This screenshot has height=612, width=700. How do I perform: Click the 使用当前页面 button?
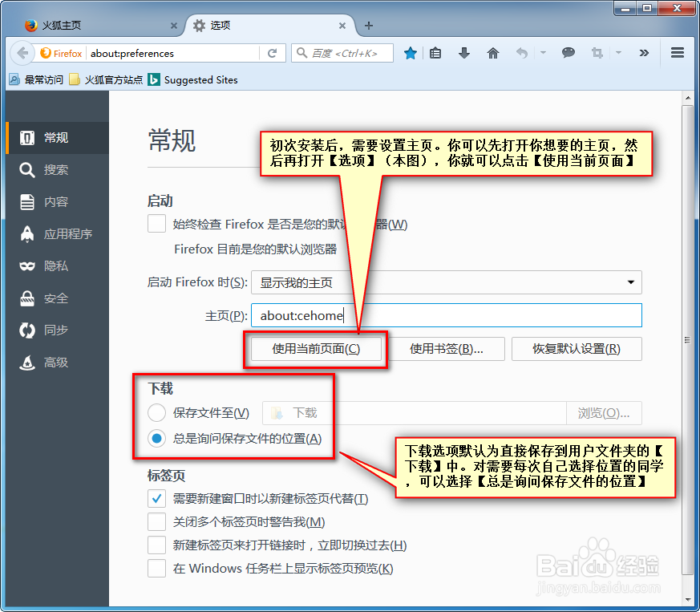pos(315,349)
